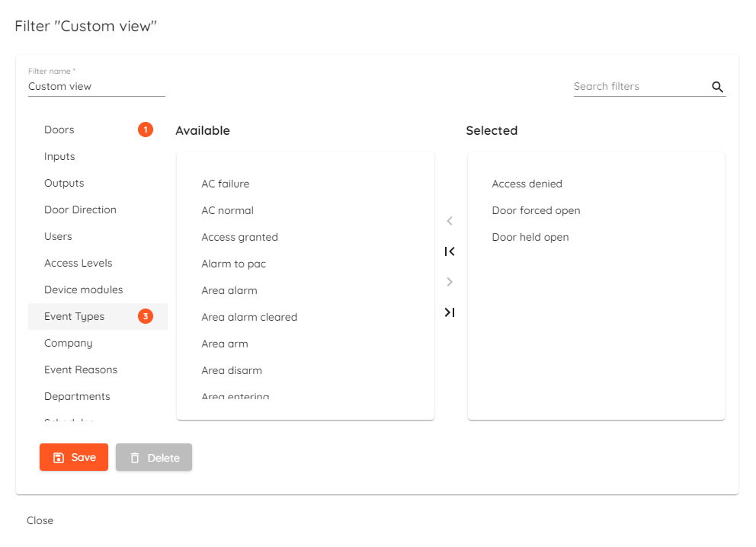Click the move-right single chevron transfer icon
756x547 pixels.
pyautogui.click(x=450, y=282)
